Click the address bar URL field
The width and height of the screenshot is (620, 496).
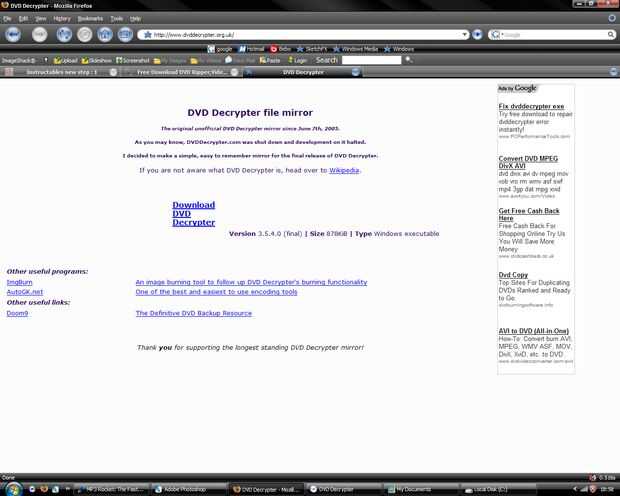tap(304, 35)
